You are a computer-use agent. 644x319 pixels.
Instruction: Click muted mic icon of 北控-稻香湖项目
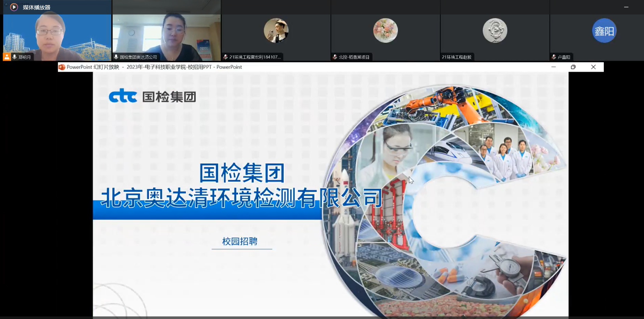[335, 57]
